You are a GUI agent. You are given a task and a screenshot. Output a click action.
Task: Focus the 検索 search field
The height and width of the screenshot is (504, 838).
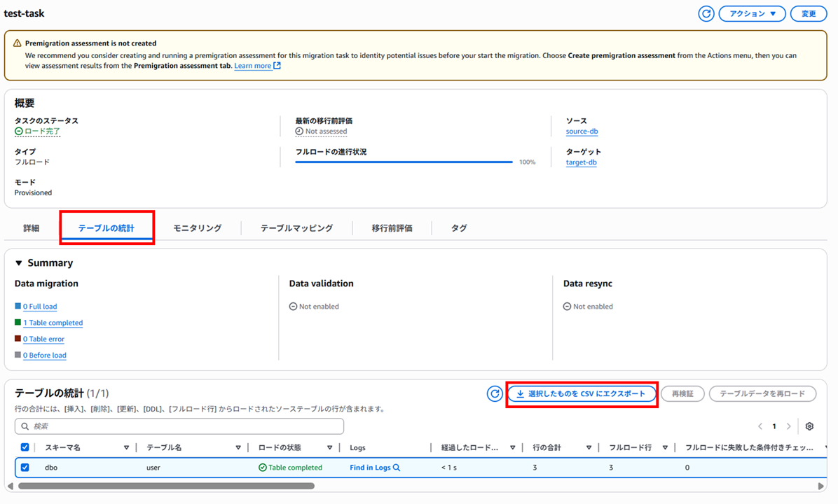tap(179, 426)
